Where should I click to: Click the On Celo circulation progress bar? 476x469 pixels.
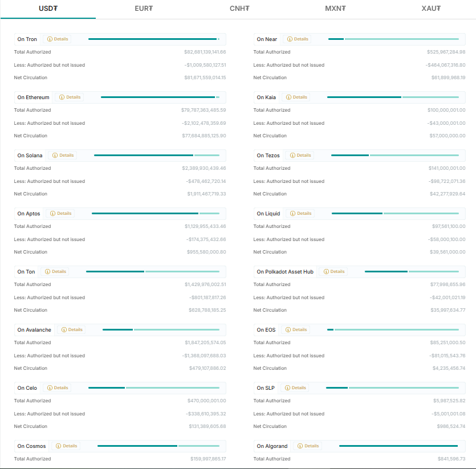pos(154,388)
